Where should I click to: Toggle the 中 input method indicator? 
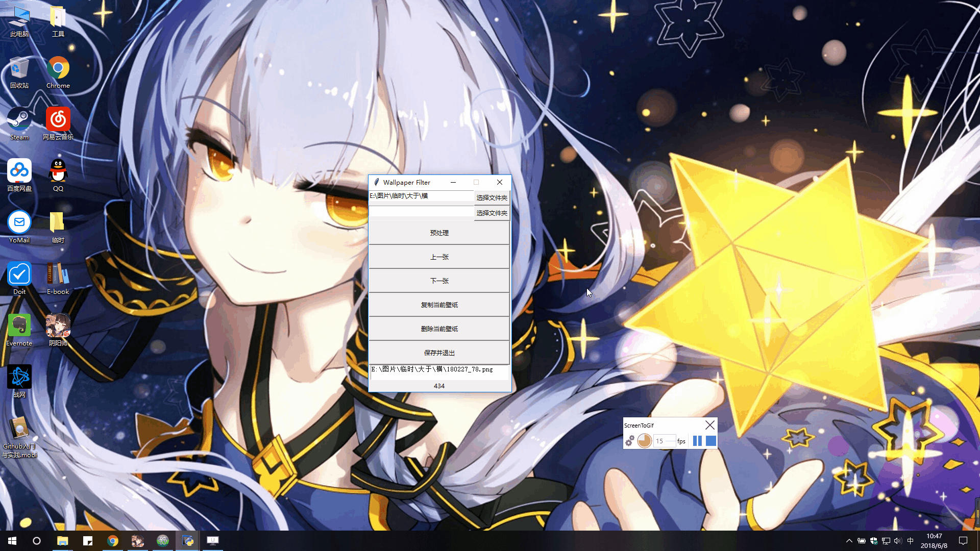click(x=910, y=541)
